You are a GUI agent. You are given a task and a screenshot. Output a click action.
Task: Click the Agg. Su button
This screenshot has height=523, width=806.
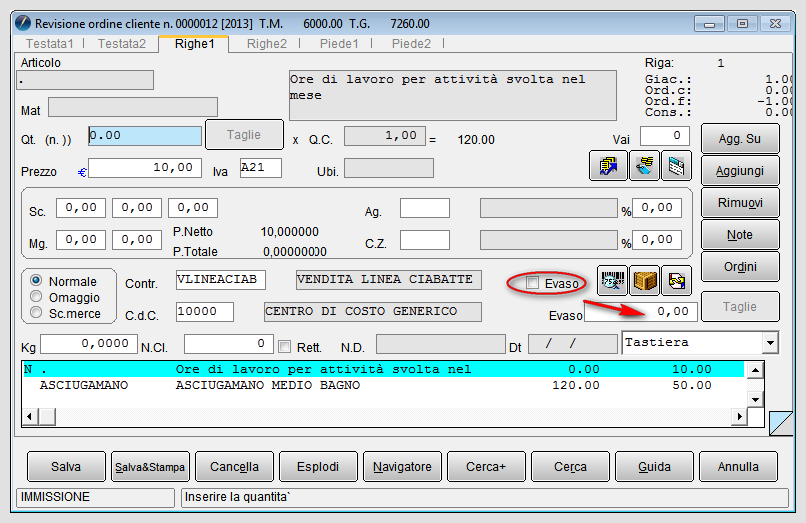[740, 138]
